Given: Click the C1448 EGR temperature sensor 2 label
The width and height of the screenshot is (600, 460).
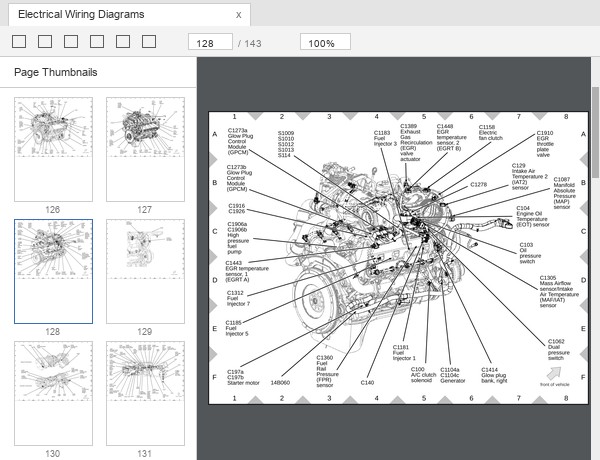Looking at the screenshot, I should [452, 137].
